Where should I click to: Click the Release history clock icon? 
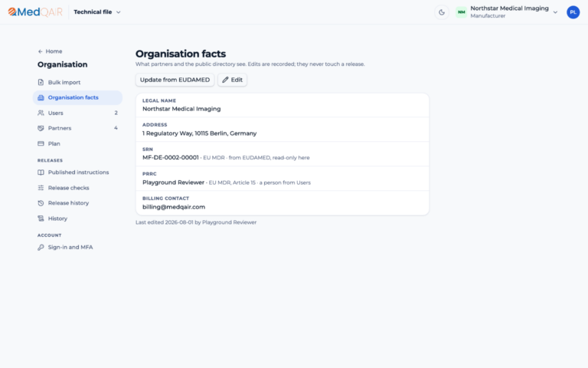pyautogui.click(x=41, y=203)
